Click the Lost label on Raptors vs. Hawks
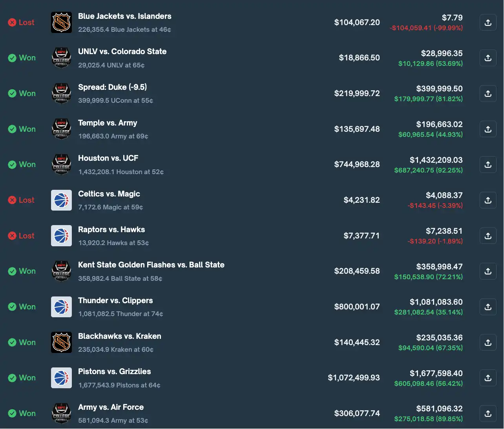The image size is (504, 429). click(x=22, y=236)
